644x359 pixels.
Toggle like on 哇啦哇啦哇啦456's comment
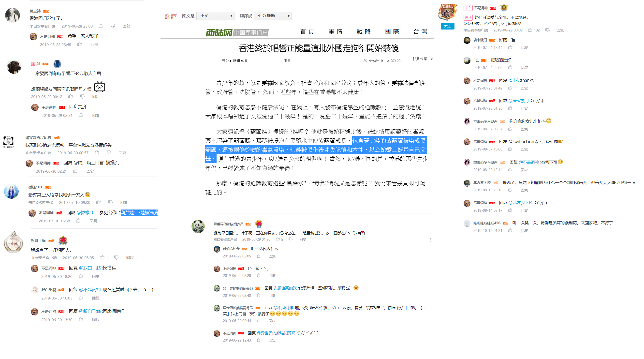pyautogui.click(x=510, y=230)
